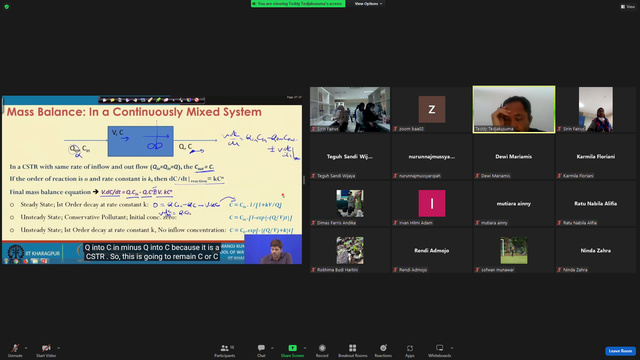Click the lecturer's webcam inset on the slide
Image resolution: width=640 pixels, height=360 pixels.
[x=273, y=249]
